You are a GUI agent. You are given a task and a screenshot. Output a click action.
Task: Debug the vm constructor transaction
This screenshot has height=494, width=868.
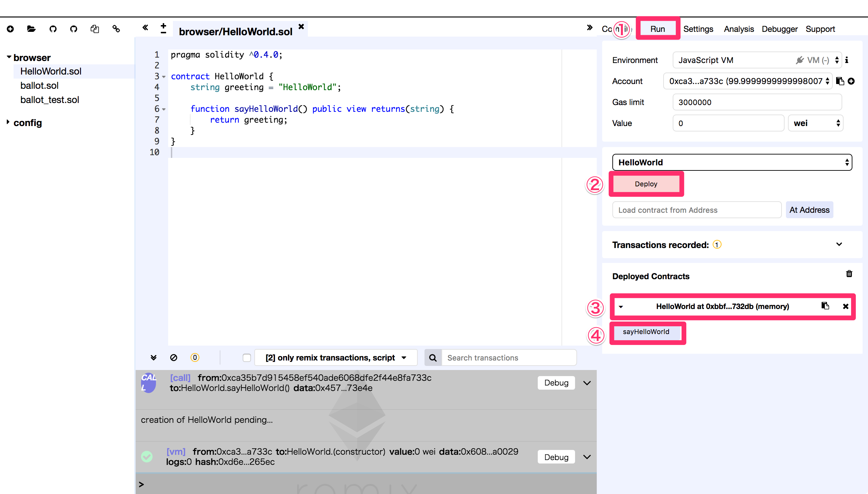[x=556, y=457]
